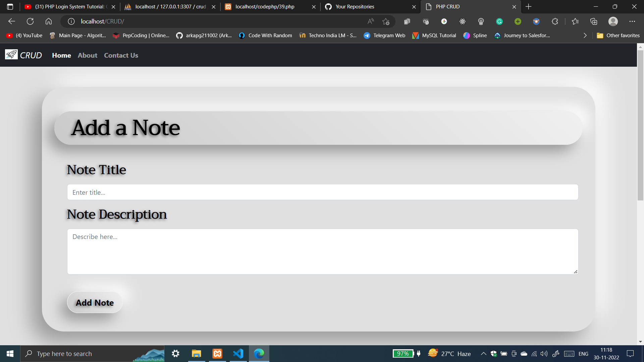Open the Collections icon in toolbar

click(x=594, y=21)
